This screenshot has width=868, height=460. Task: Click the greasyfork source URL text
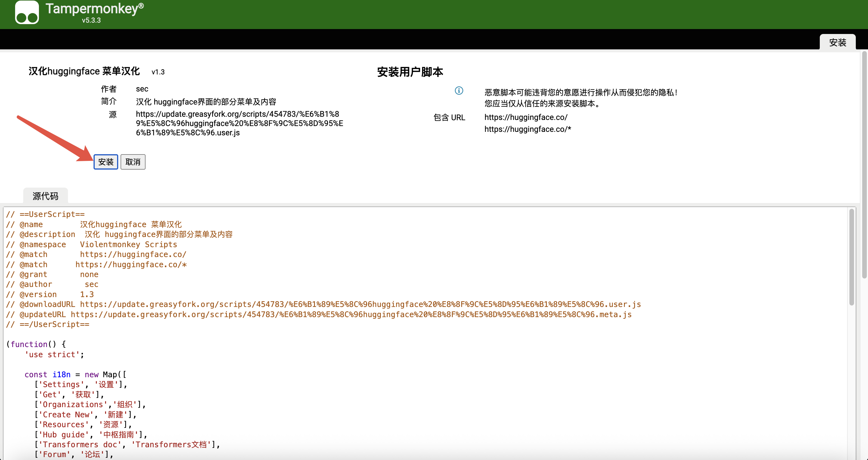tap(240, 123)
